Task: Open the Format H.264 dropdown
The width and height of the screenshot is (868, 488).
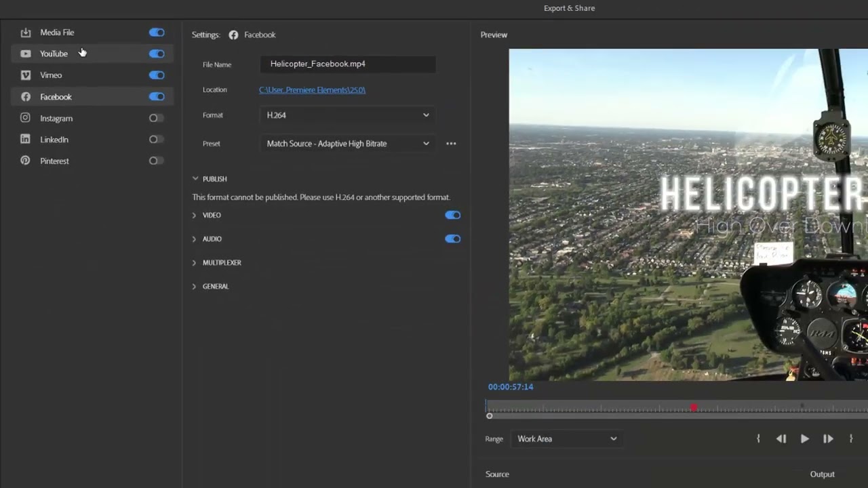Action: 348,115
